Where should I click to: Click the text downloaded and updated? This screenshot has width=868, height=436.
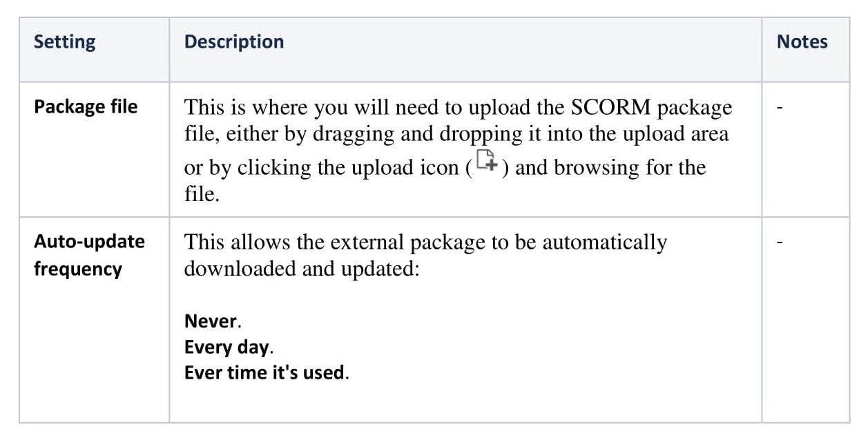pyautogui.click(x=302, y=268)
